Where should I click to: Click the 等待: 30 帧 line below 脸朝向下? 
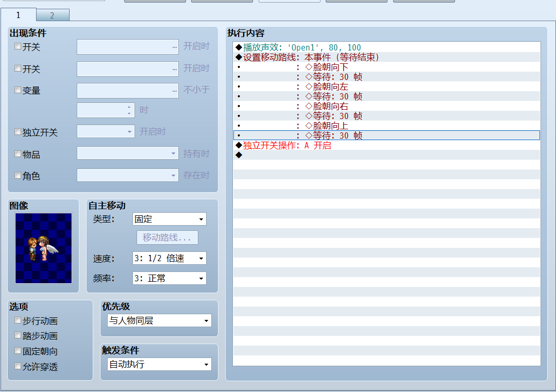[x=386, y=77]
